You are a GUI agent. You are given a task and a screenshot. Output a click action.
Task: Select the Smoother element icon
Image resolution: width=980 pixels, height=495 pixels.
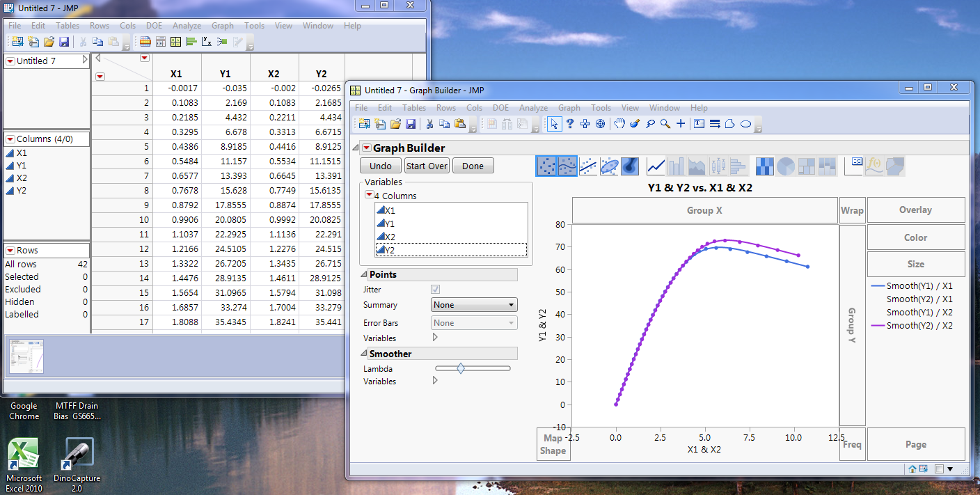click(567, 166)
